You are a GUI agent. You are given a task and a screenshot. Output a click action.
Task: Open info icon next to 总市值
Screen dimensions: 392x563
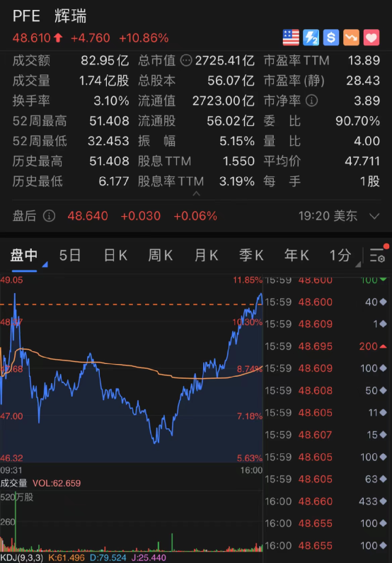pyautogui.click(x=186, y=61)
